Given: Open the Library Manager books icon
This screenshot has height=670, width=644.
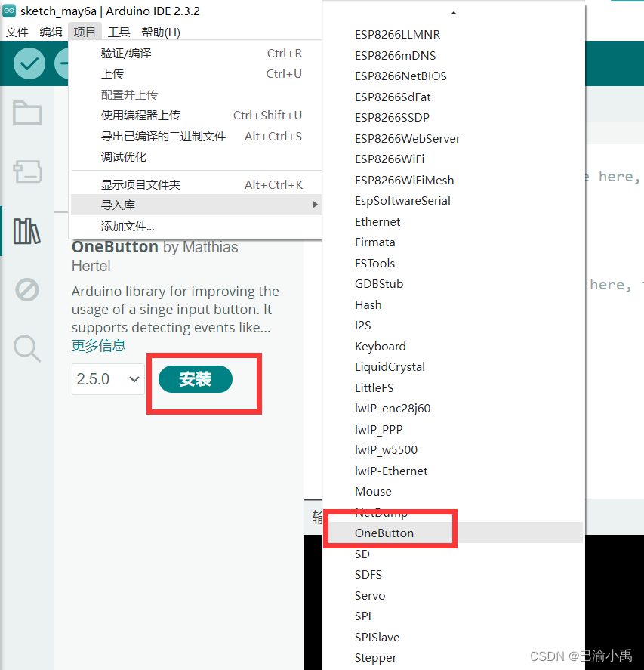Looking at the screenshot, I should (x=27, y=231).
